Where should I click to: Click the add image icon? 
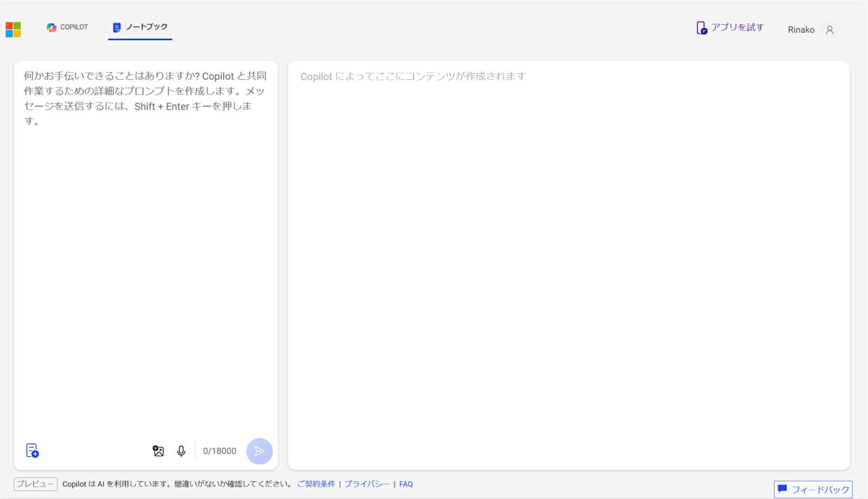[x=158, y=451]
